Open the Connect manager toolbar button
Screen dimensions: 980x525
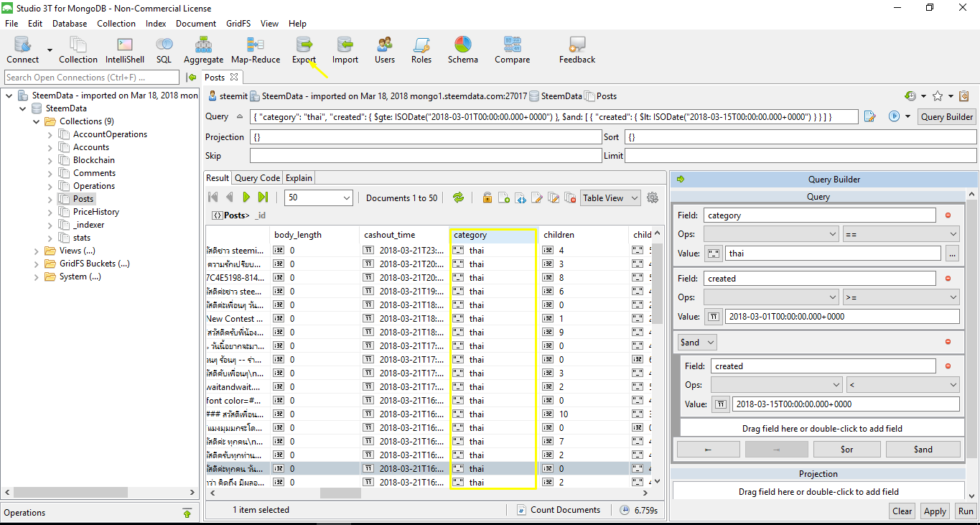[23, 50]
